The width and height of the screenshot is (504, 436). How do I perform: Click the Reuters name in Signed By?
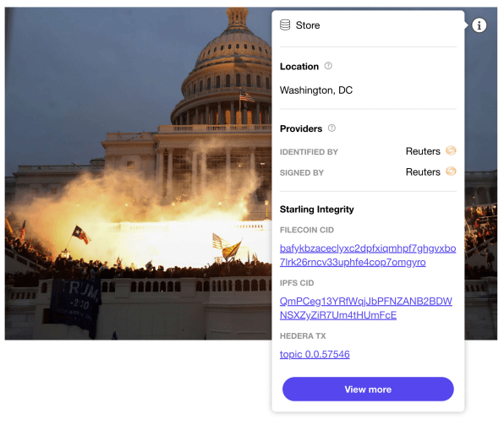click(423, 172)
